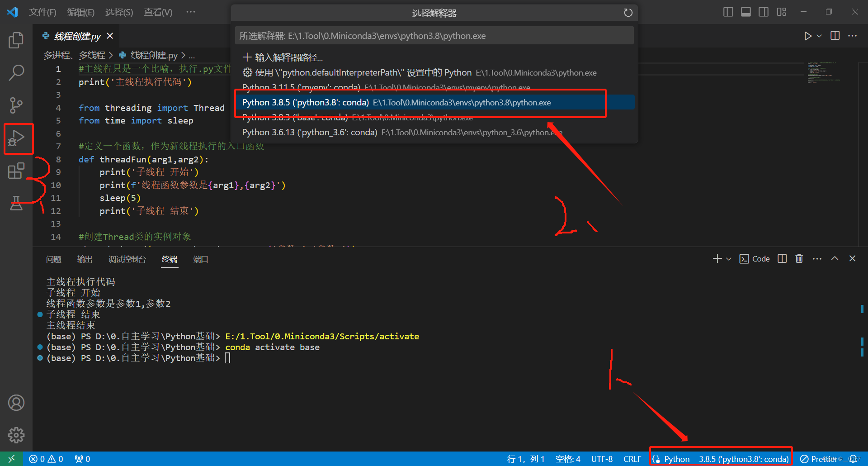Click 多进程、多线程 breadcrumb folder
This screenshot has width=868, height=466.
click(x=74, y=55)
